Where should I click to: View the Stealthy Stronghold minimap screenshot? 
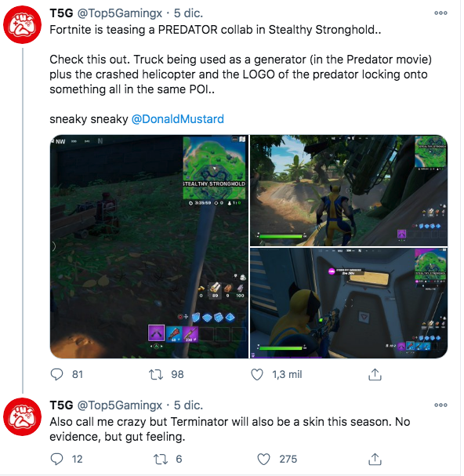pos(149,246)
